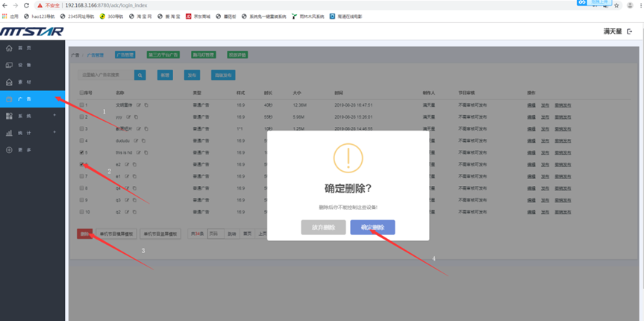
Task: Uncheck the checkbox for row 5
Action: tap(82, 152)
